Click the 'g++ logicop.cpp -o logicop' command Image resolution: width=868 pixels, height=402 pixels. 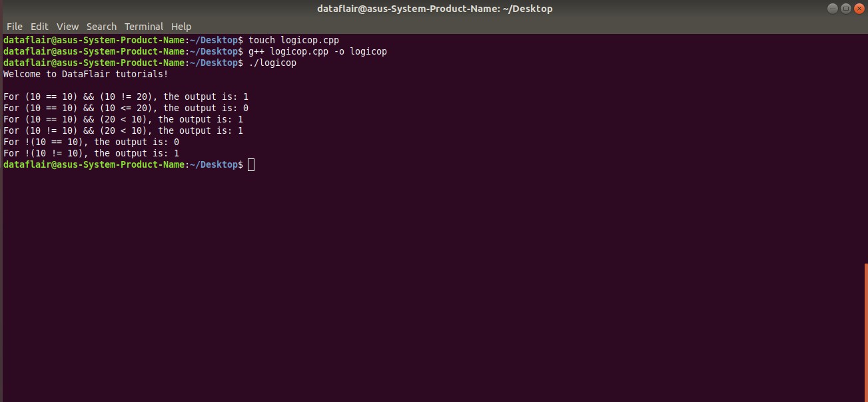[317, 51]
